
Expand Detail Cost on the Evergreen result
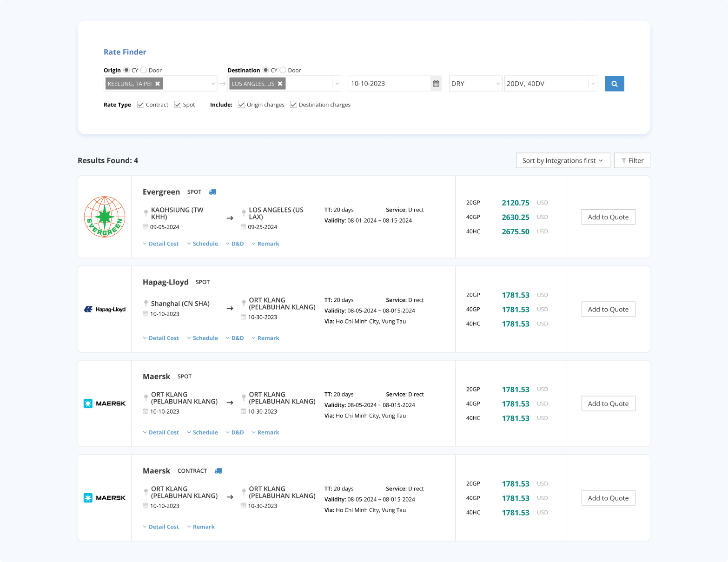click(x=161, y=244)
